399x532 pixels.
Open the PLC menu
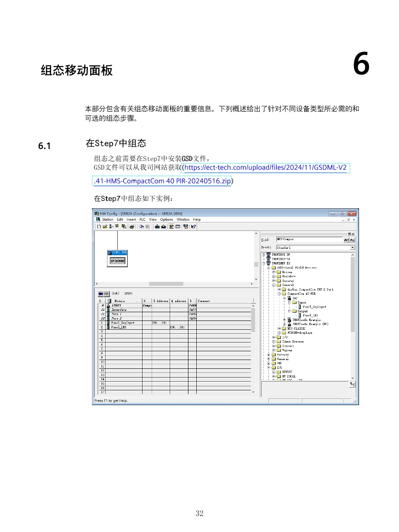[142, 220]
